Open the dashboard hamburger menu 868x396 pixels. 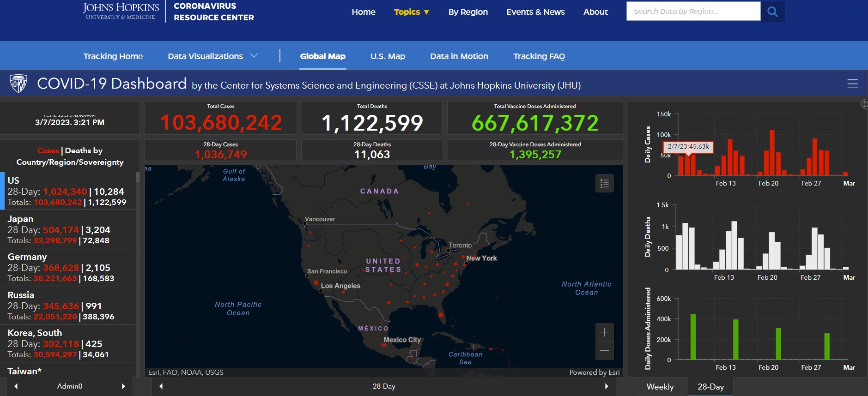pyautogui.click(x=852, y=84)
